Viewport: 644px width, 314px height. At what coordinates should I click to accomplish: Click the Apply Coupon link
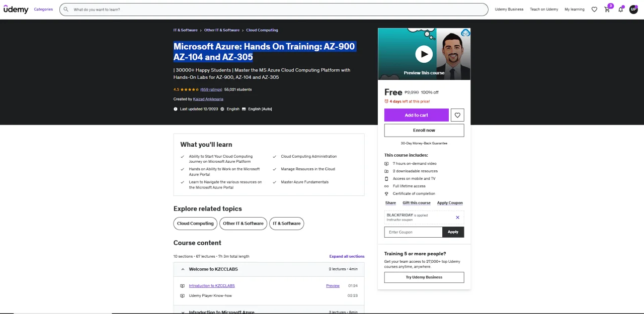coord(450,203)
